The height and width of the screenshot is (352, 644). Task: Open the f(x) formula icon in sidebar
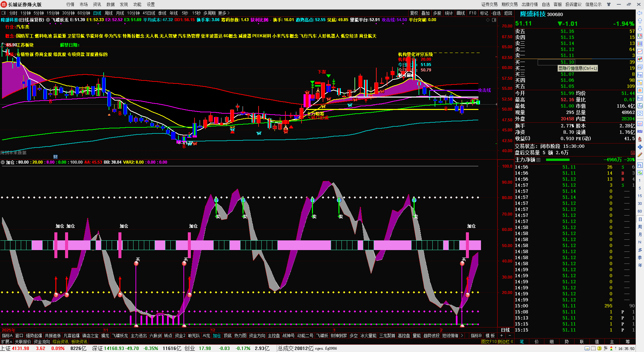[640, 106]
